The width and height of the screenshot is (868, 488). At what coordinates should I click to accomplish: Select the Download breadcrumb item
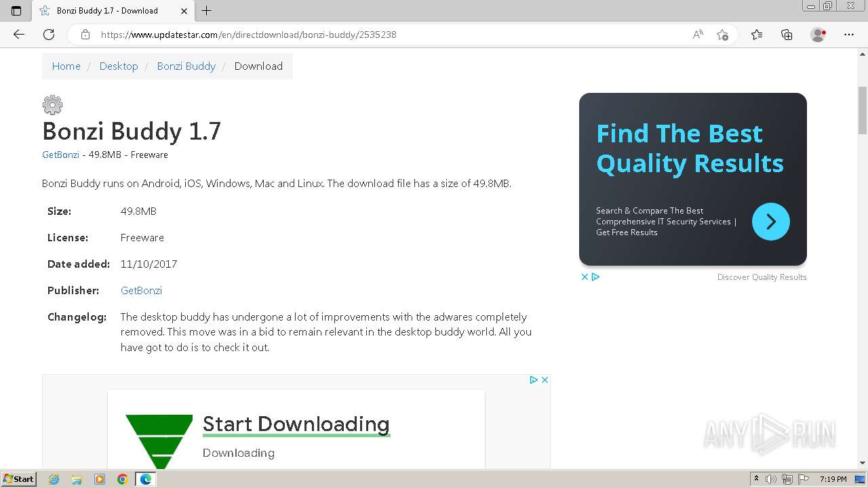point(258,66)
